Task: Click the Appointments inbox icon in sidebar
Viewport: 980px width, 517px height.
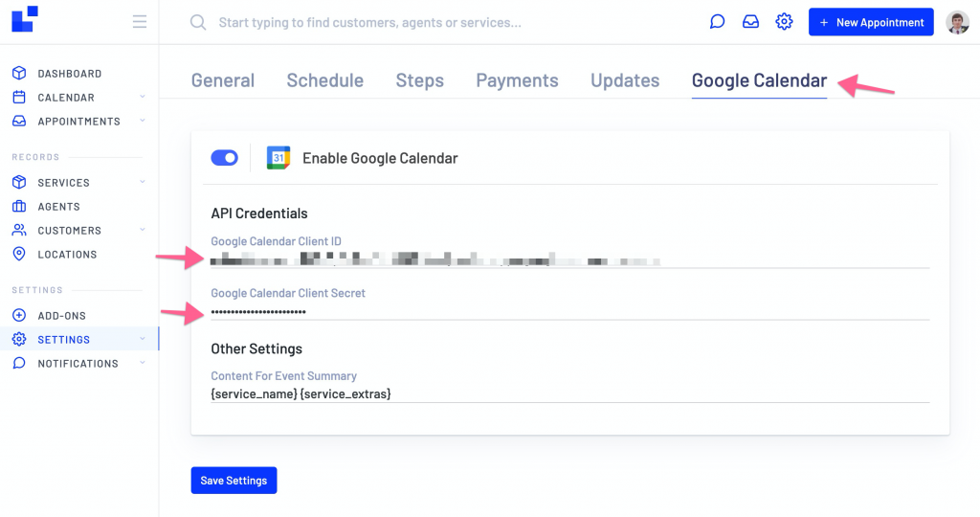Action: (19, 121)
